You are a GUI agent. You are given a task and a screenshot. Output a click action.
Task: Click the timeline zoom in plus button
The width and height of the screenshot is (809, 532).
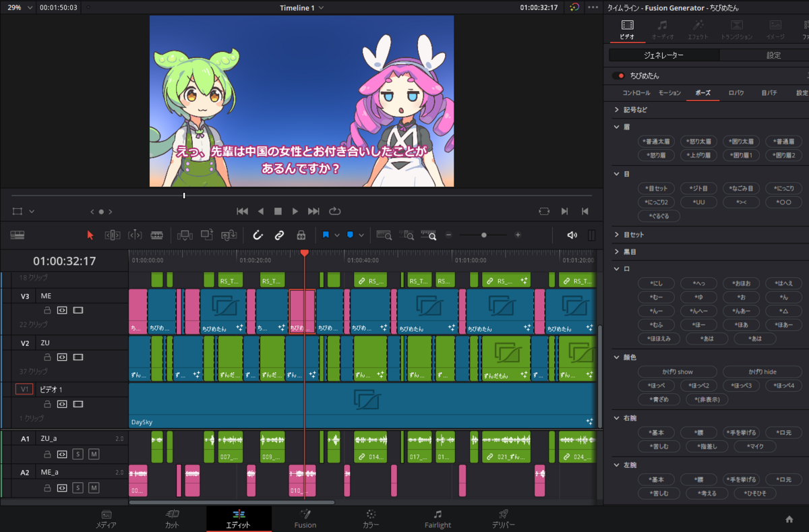tap(518, 235)
